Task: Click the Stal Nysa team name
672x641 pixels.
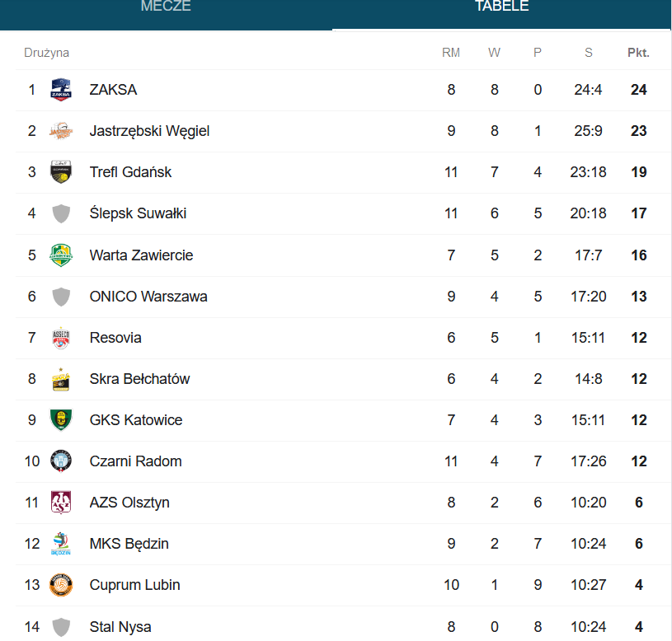Action: (120, 627)
